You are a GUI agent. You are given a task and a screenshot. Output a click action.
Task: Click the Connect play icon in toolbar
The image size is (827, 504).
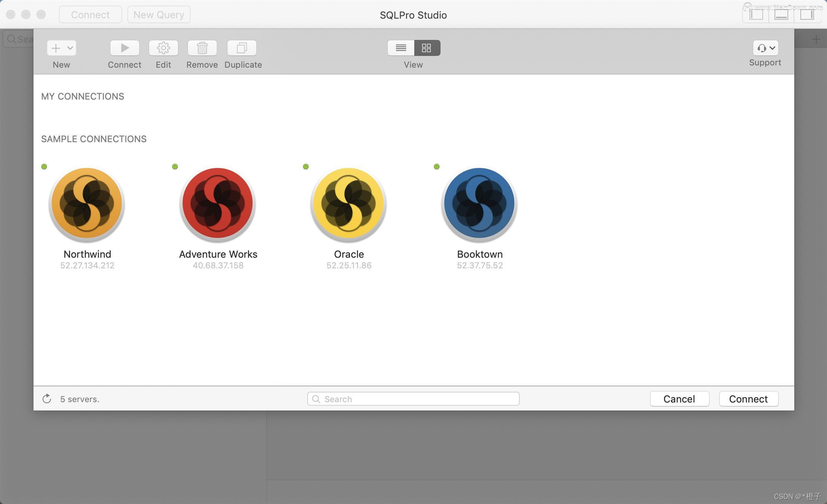pos(124,48)
